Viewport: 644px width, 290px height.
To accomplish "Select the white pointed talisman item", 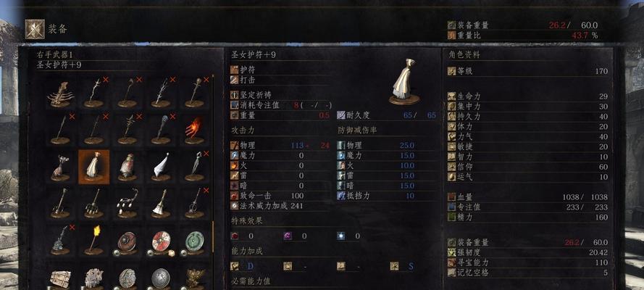I will pos(161,167).
